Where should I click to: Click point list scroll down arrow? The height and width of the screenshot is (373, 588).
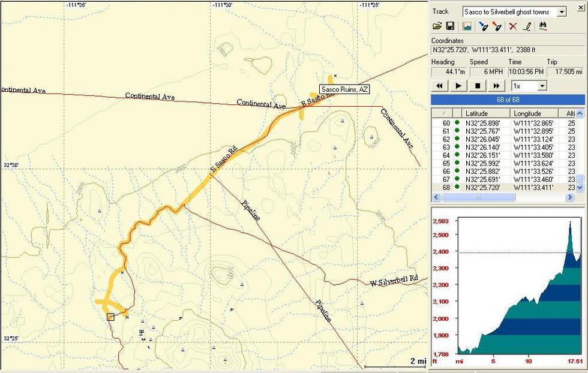580,188
